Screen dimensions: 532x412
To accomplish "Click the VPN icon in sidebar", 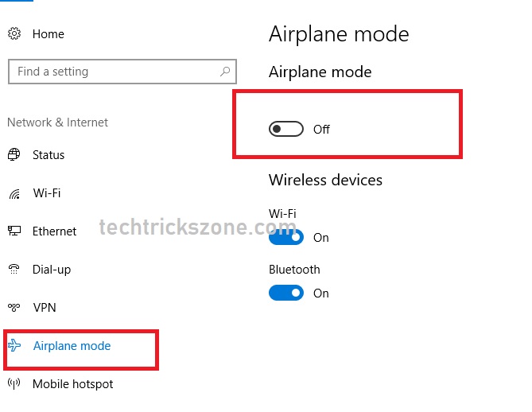I will pos(14,308).
